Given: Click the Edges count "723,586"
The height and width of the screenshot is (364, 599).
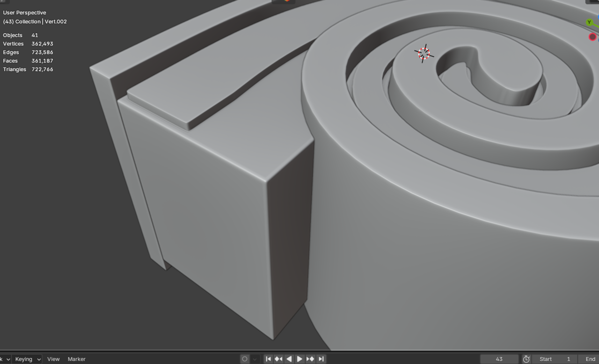Looking at the screenshot, I should pyautogui.click(x=42, y=52).
